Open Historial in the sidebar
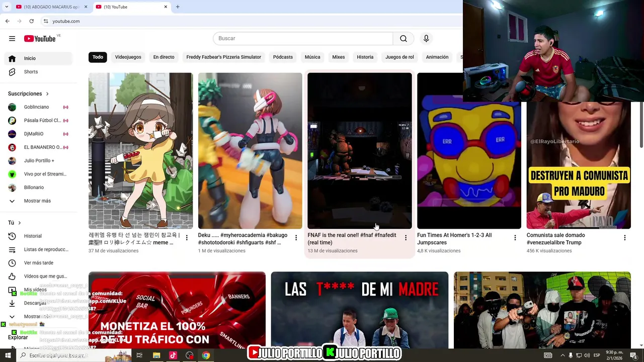Image resolution: width=644 pixels, height=362 pixels. [x=38, y=236]
